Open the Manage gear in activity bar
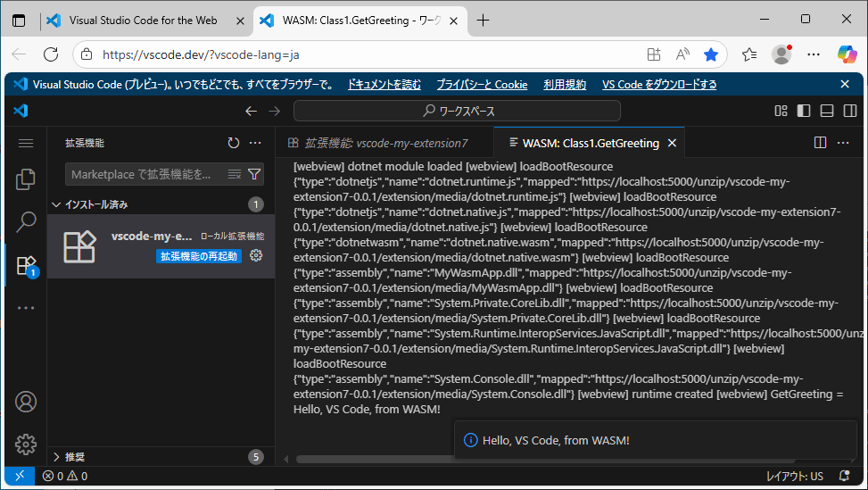This screenshot has height=490, width=868. (26, 444)
